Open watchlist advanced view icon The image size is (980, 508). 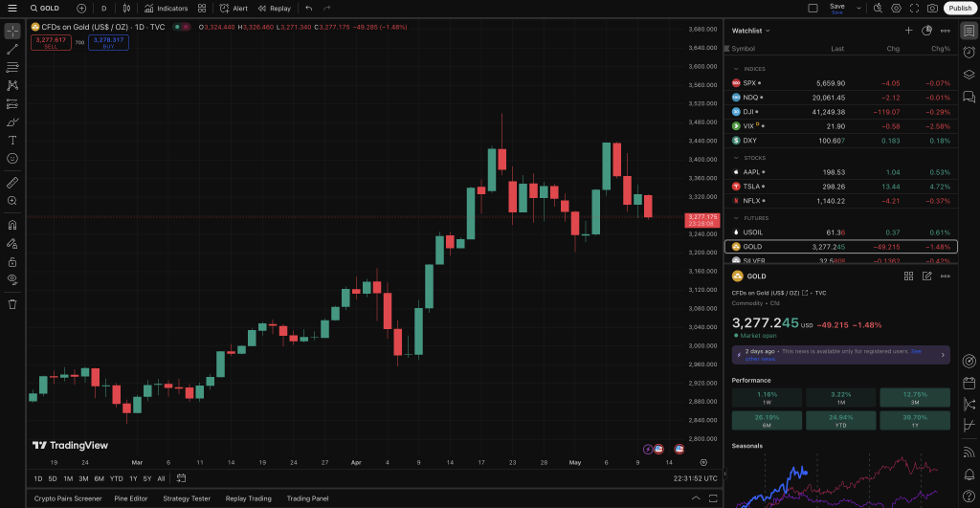pos(926,31)
